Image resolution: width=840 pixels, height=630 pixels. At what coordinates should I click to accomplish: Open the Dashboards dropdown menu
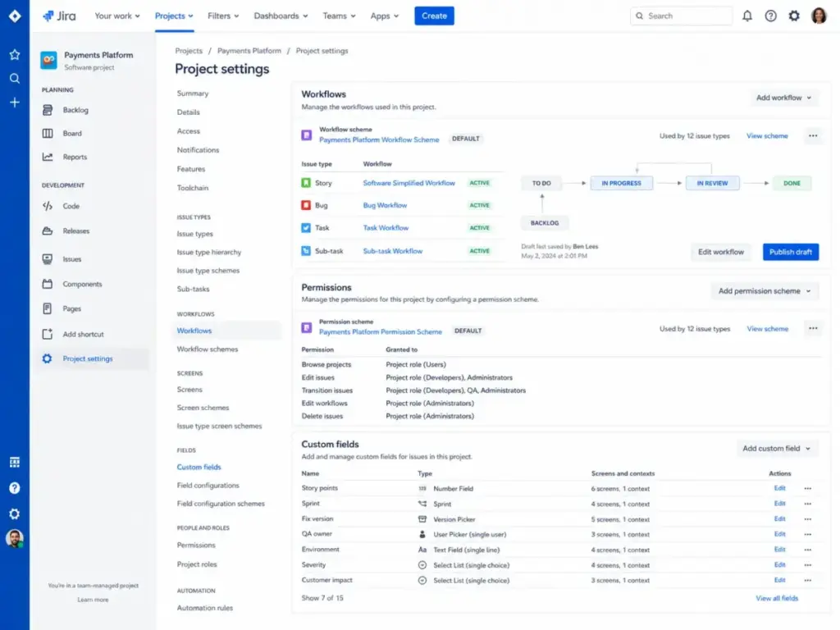(281, 16)
